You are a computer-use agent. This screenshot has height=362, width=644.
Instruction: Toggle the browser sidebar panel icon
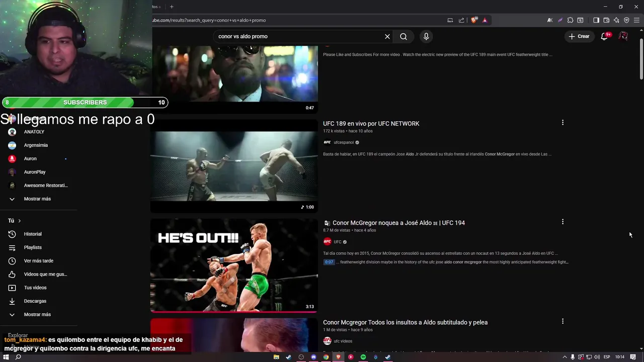point(596,20)
